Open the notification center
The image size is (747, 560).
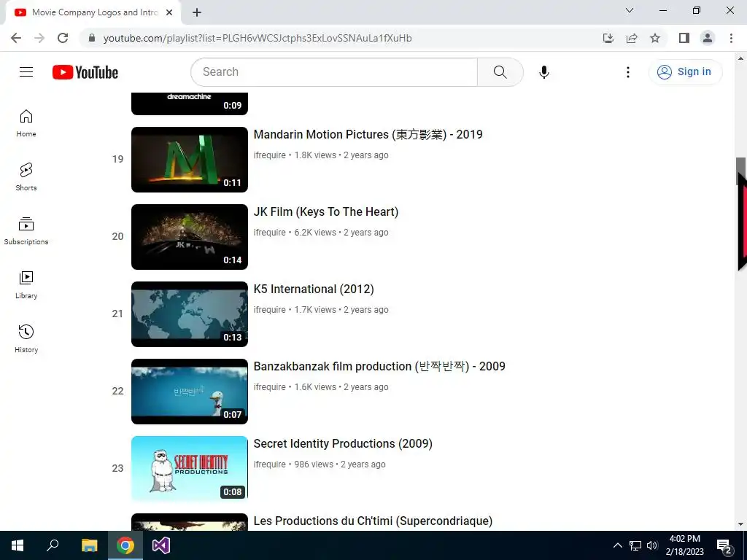tap(724, 545)
